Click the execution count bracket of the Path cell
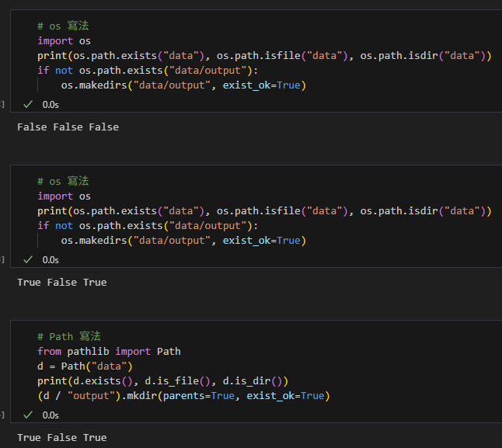The image size is (502, 448). click(x=3, y=415)
